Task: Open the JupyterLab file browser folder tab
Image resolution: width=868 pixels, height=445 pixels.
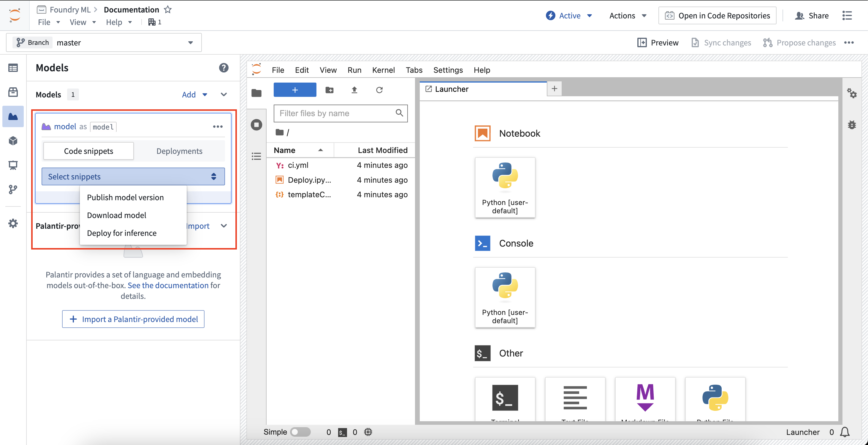Action: tap(256, 93)
